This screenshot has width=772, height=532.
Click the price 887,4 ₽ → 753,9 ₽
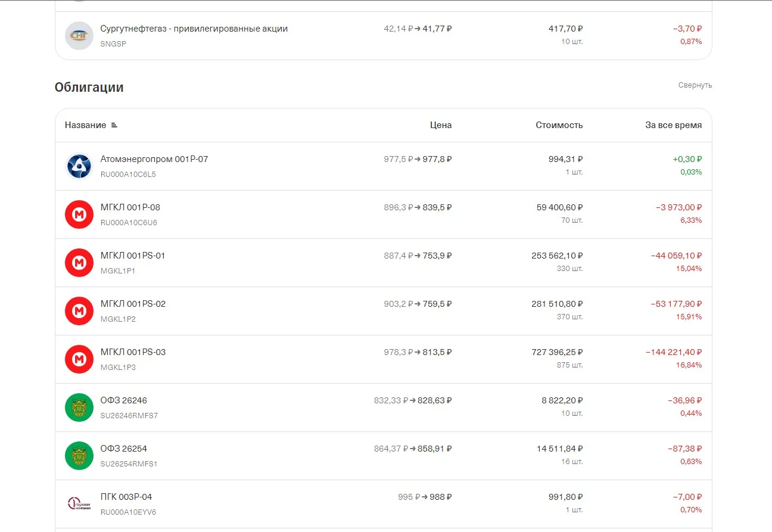418,256
